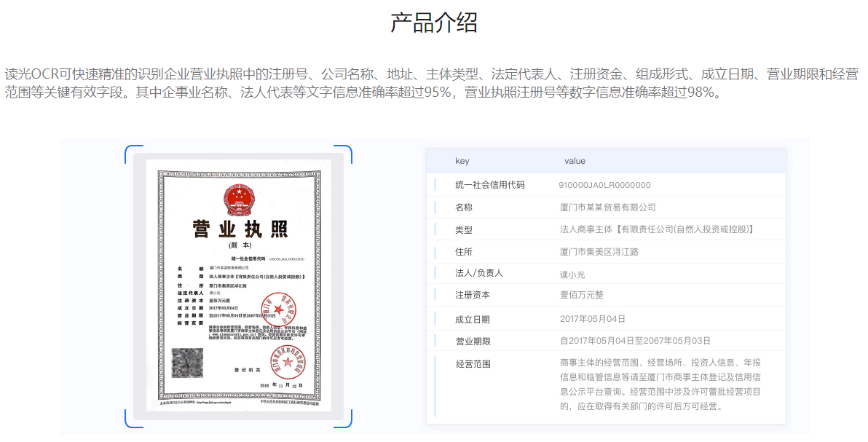
Task: Open the business license sample image
Action: pyautogui.click(x=239, y=285)
